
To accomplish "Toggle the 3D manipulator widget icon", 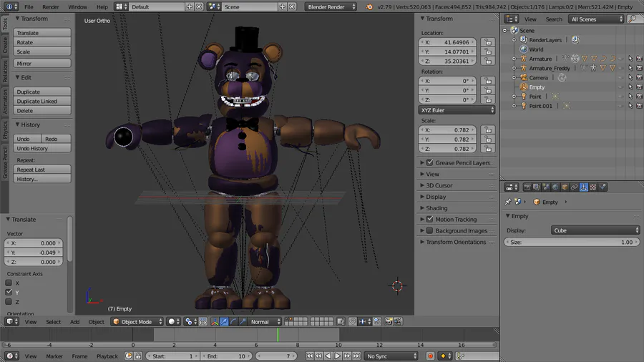I will tap(215, 322).
